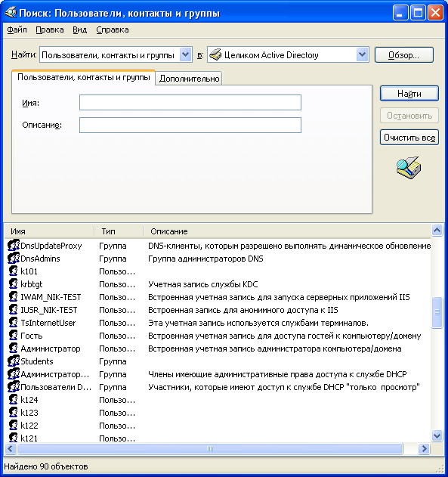The width and height of the screenshot is (448, 477).
Task: Click the scroll down arrow of results list
Action: [437, 436]
